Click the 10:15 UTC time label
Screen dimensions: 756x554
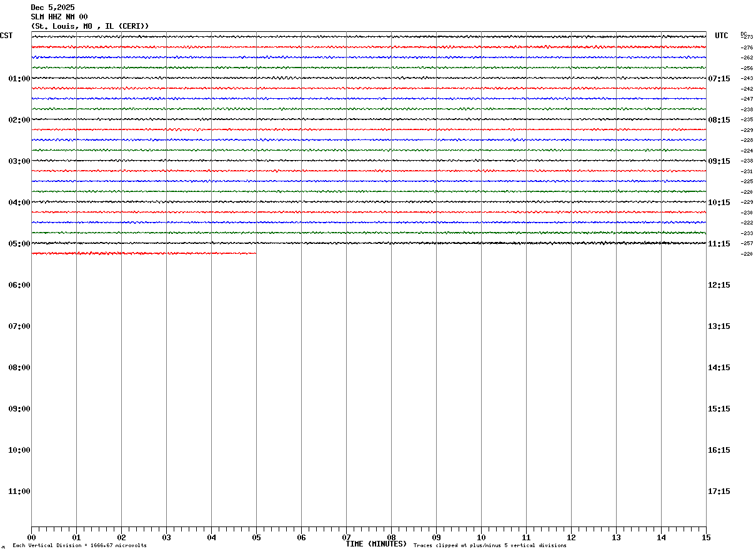pos(719,203)
